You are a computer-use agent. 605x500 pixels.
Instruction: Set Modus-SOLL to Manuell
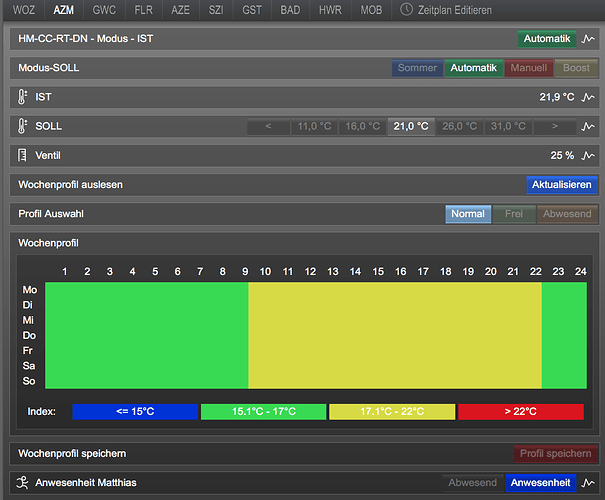coord(529,68)
